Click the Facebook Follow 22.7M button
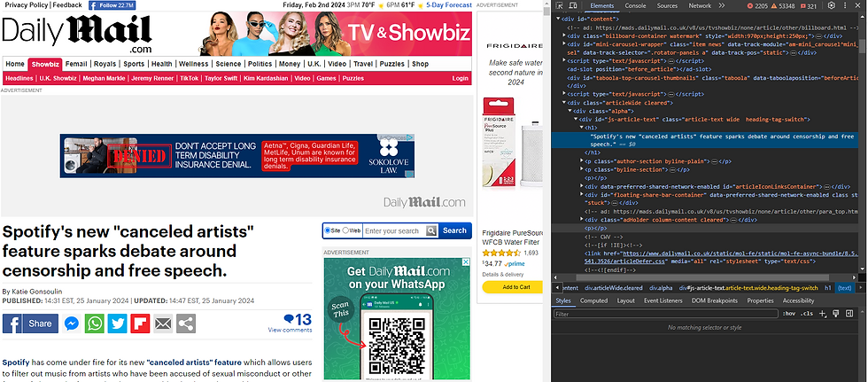The height and width of the screenshot is (382, 868). [x=112, y=5]
